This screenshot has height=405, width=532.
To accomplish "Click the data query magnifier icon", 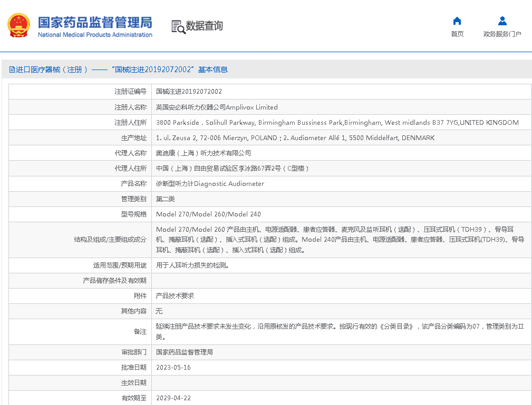I will (178, 26).
